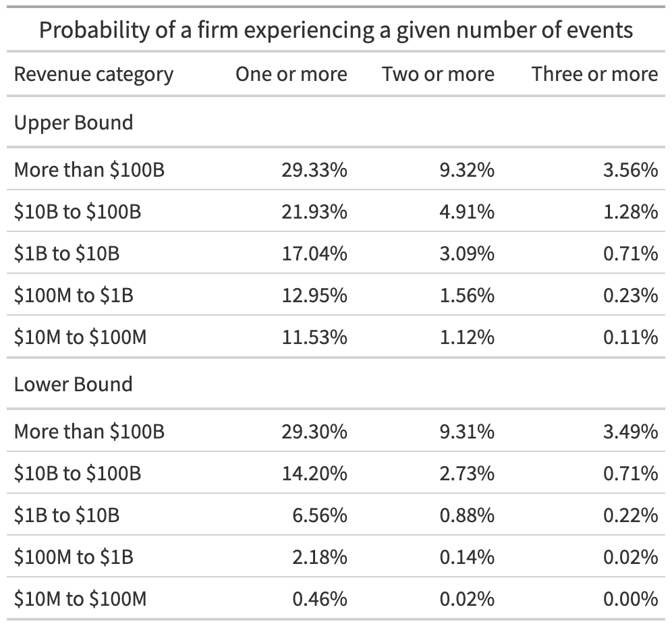The height and width of the screenshot is (626, 672).
Task: Click the table title about event probability
Action: (336, 30)
